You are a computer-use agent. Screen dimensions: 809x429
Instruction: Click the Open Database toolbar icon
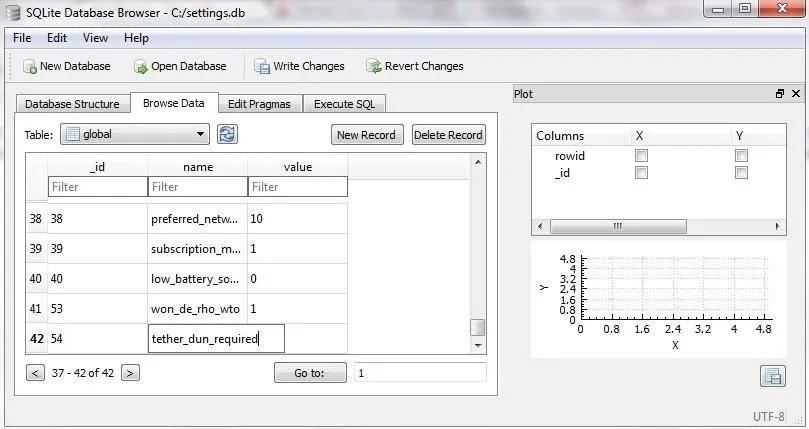[140, 66]
